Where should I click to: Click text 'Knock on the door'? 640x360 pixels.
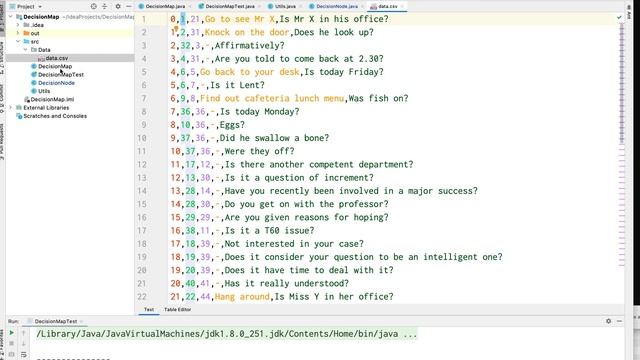(247, 32)
